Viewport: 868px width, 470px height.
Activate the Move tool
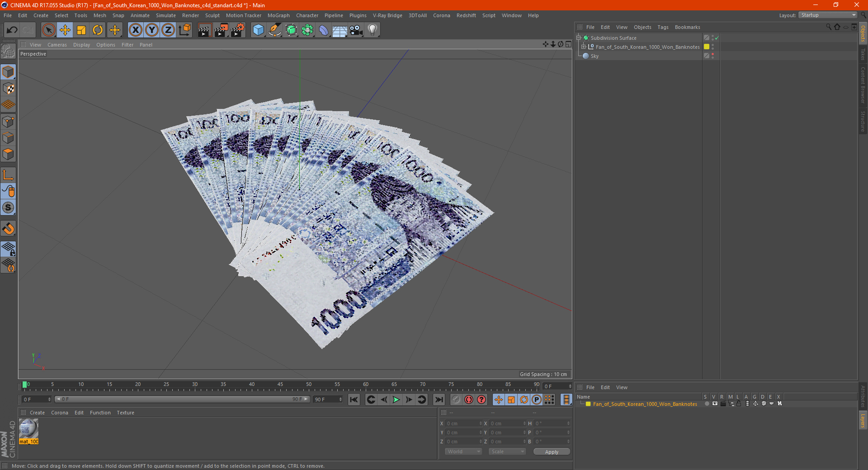click(65, 30)
